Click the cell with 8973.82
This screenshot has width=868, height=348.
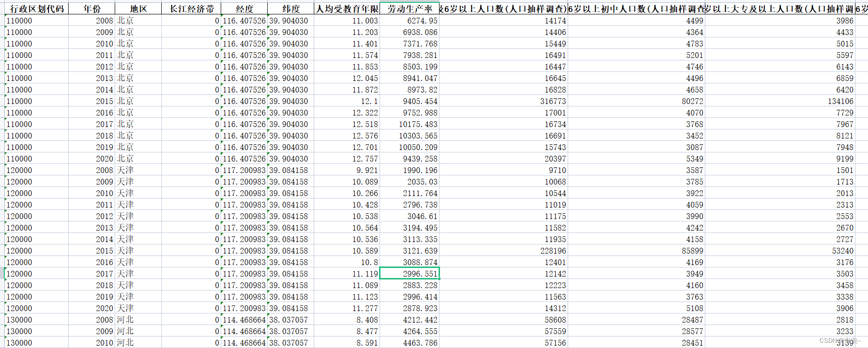(x=409, y=90)
